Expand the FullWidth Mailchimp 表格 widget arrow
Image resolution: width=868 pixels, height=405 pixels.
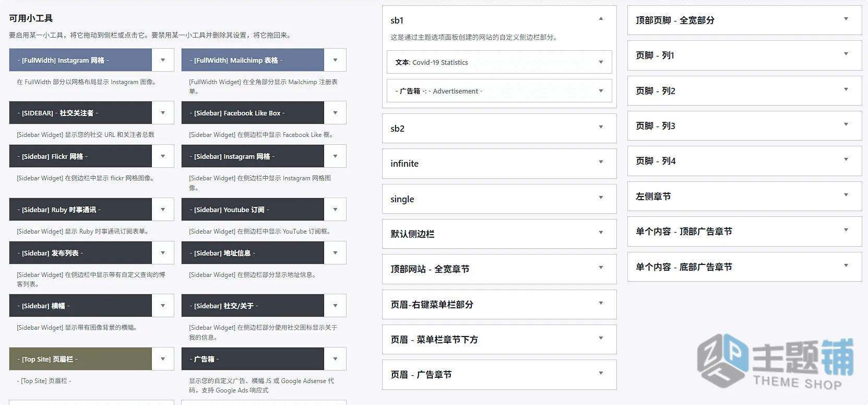point(335,60)
